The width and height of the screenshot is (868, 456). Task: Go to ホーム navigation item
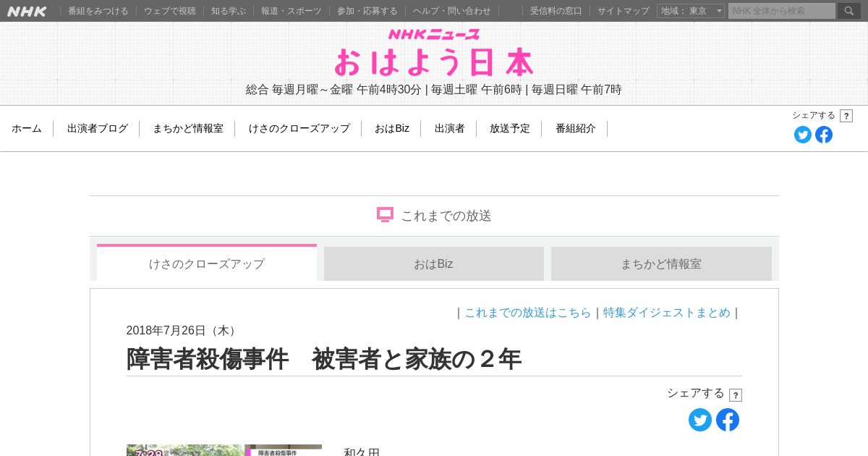27,128
